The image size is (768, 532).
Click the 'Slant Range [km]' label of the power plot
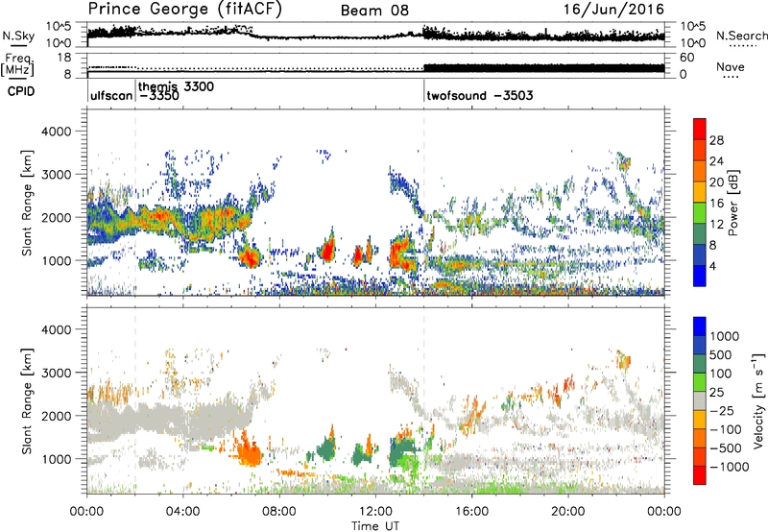(x=27, y=203)
